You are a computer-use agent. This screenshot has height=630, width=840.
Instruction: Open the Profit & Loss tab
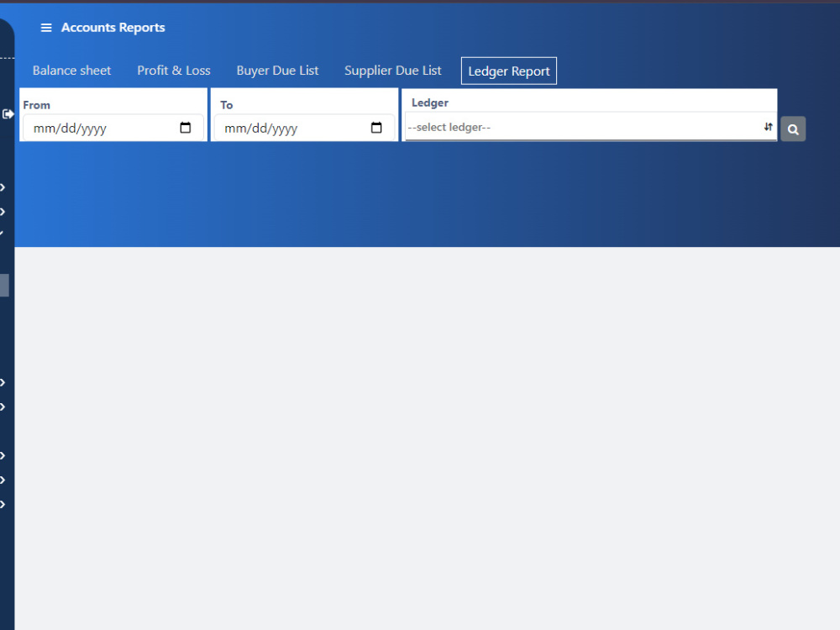click(x=174, y=71)
